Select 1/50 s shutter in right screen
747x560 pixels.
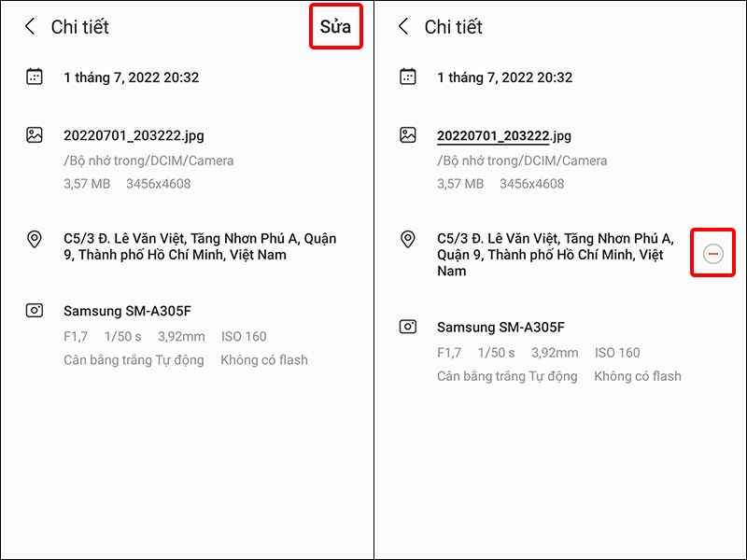click(497, 353)
